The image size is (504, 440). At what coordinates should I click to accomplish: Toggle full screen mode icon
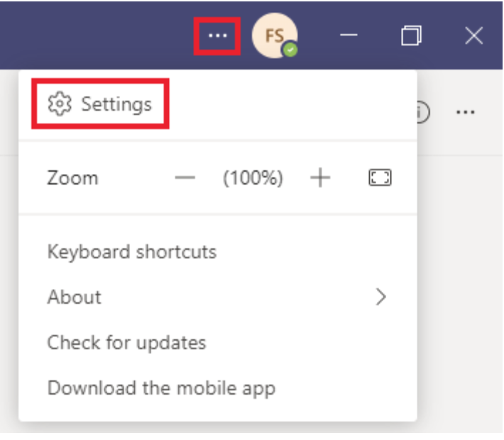tap(380, 177)
